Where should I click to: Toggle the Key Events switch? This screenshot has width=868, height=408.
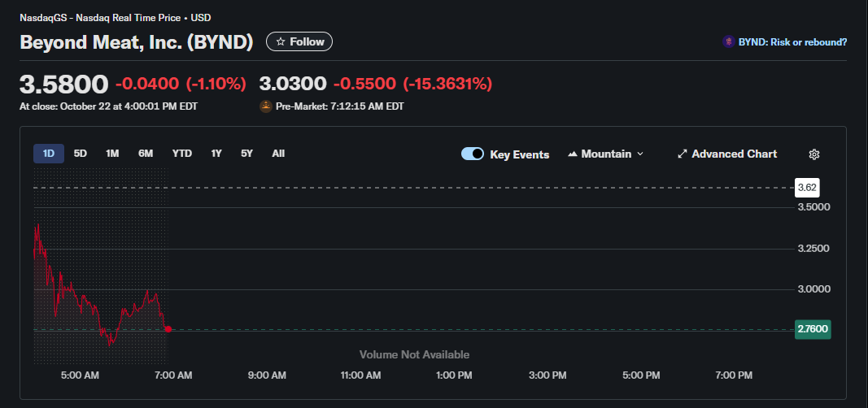point(472,154)
